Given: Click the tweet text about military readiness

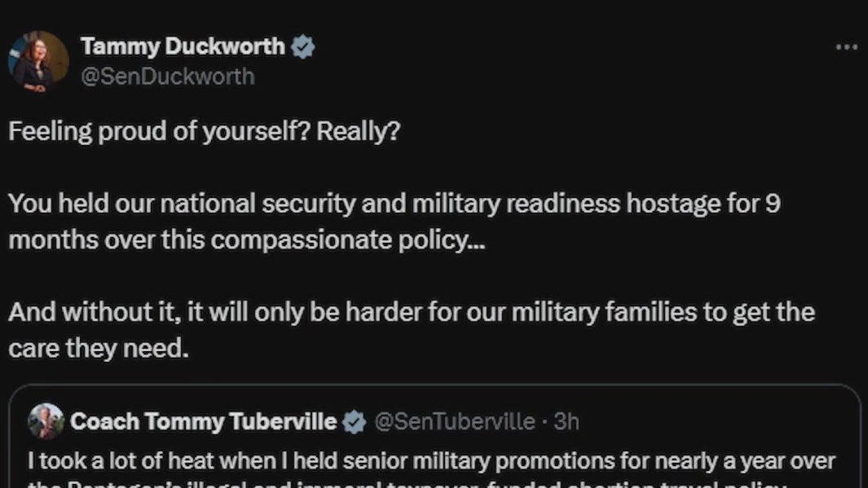Looking at the screenshot, I should [x=394, y=204].
